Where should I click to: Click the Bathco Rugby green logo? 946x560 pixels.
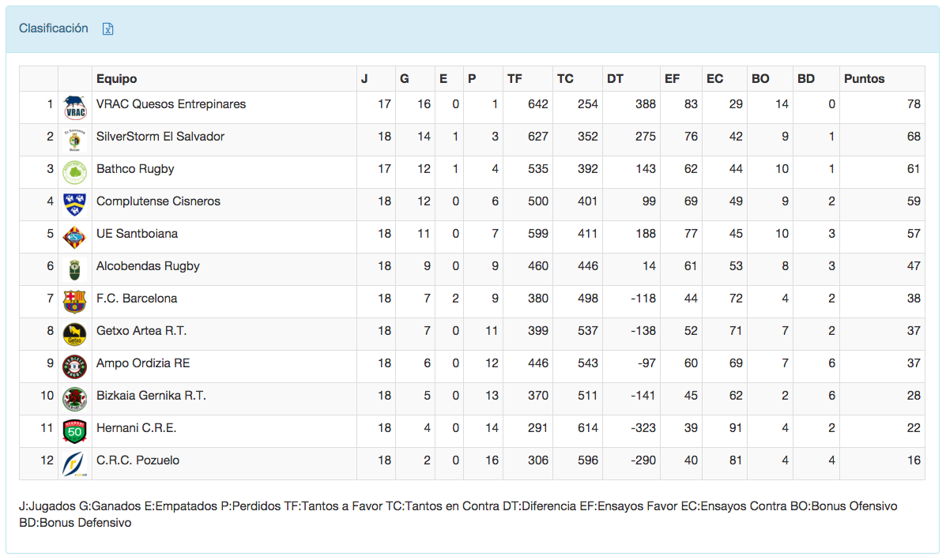[x=74, y=171]
